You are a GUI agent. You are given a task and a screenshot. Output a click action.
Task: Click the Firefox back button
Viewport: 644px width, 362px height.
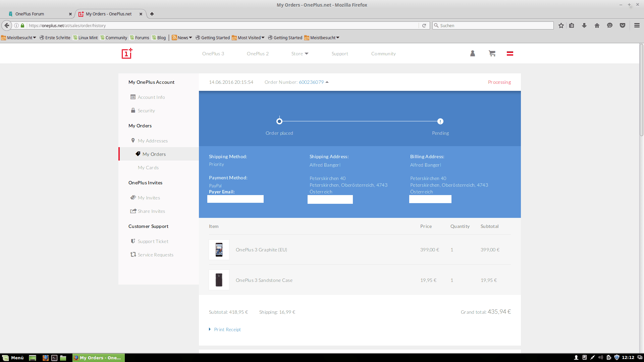[x=7, y=25]
